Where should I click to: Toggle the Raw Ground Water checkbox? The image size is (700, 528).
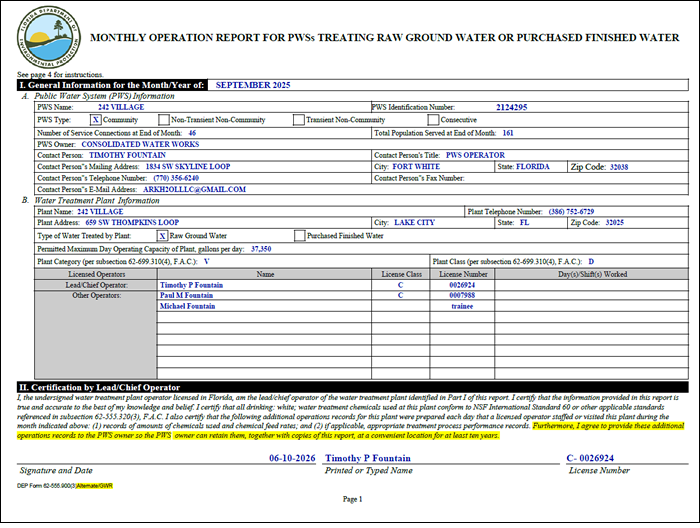coord(162,236)
